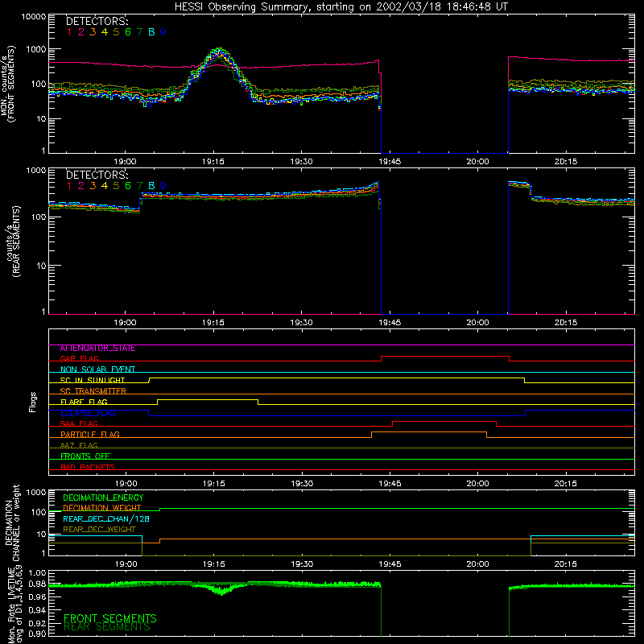Select detector 9 in rear segments legend

(x=163, y=186)
